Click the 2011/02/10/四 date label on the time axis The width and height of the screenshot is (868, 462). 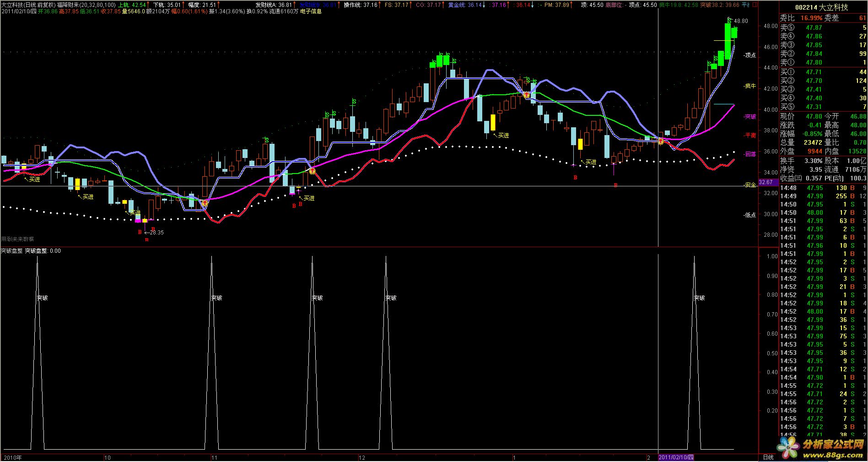[676, 457]
